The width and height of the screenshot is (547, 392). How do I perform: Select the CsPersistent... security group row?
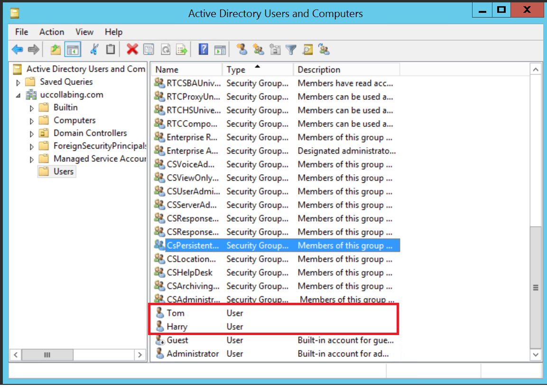point(277,245)
